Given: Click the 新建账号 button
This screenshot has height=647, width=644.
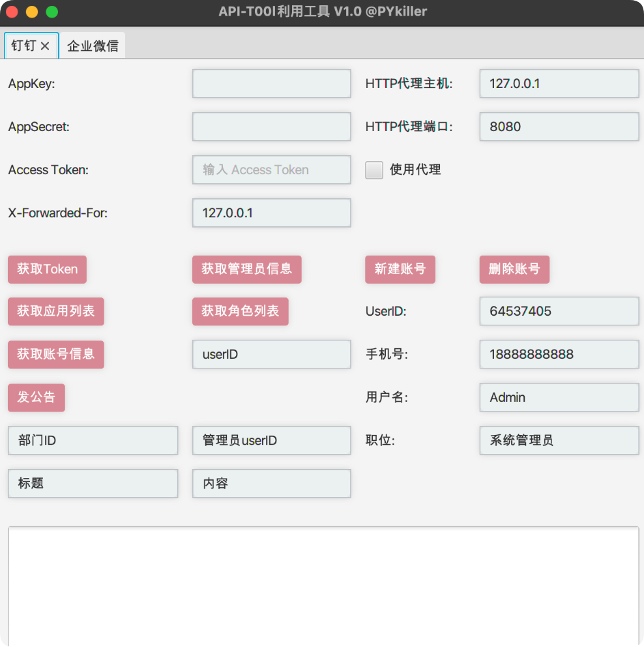Looking at the screenshot, I should [400, 269].
